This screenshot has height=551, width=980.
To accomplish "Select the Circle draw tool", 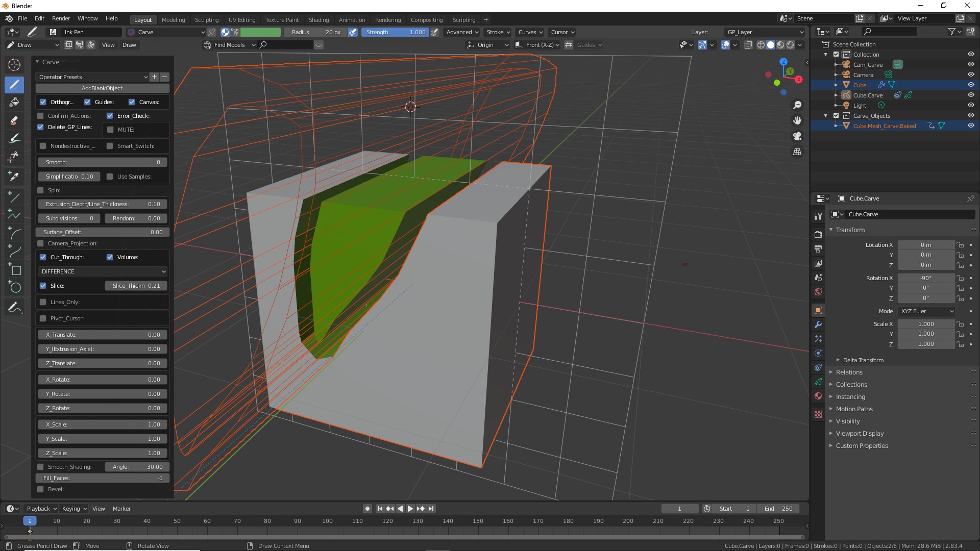I will [14, 287].
